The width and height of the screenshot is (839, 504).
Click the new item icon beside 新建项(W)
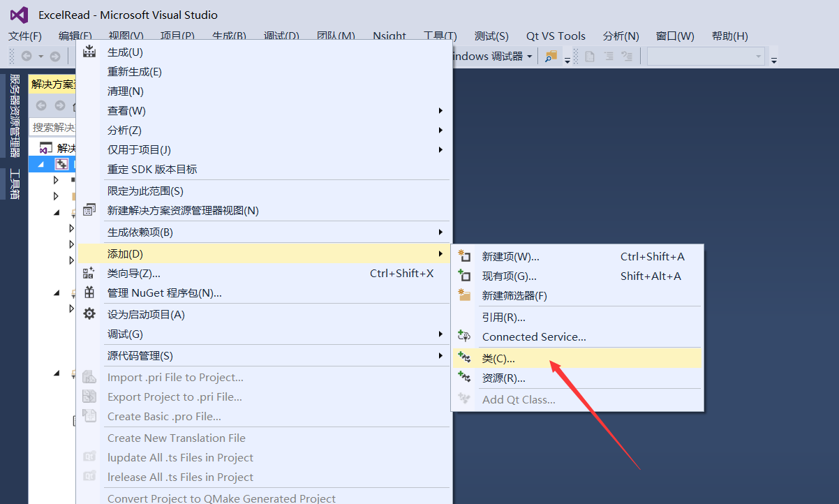coord(464,256)
